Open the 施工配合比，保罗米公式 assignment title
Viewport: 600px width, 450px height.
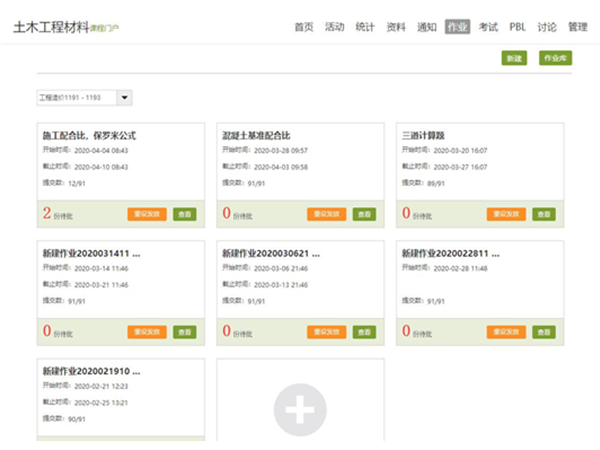(x=89, y=135)
